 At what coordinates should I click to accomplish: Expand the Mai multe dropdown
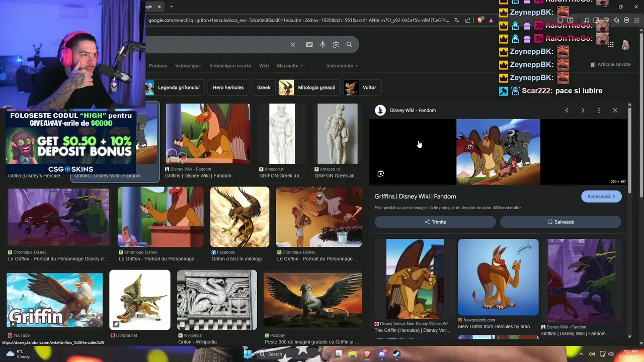click(x=290, y=66)
